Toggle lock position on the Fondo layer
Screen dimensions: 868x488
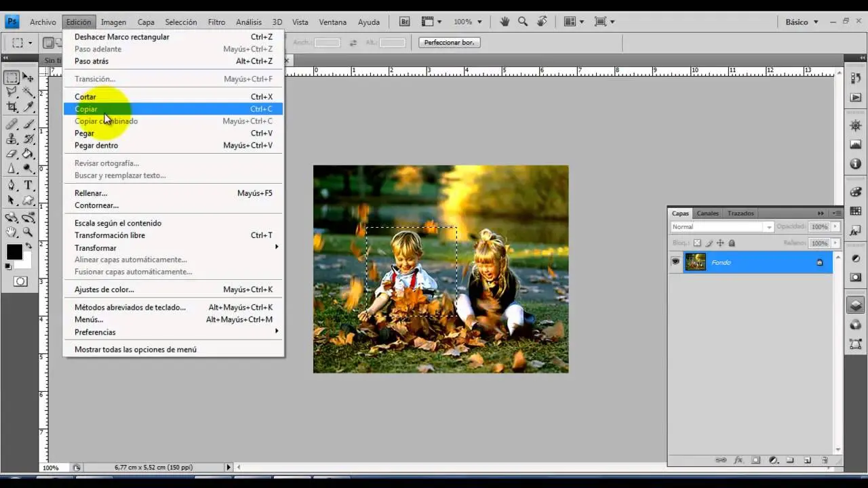coord(721,243)
